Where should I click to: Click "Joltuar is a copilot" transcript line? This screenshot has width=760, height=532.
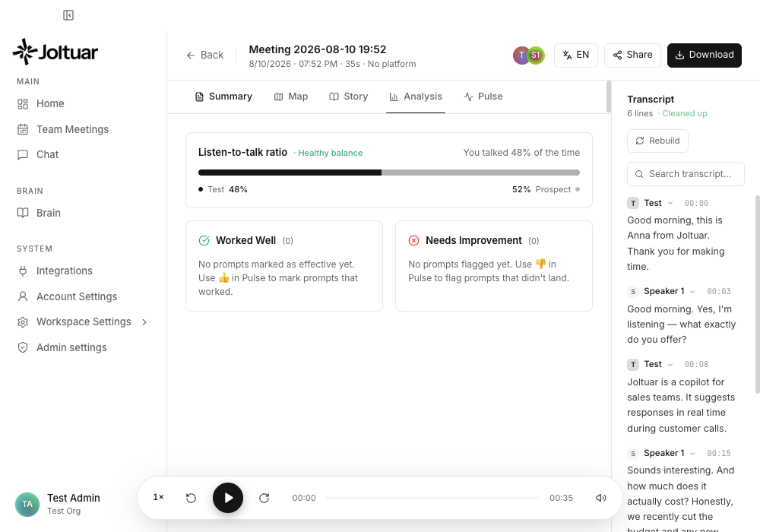(681, 405)
